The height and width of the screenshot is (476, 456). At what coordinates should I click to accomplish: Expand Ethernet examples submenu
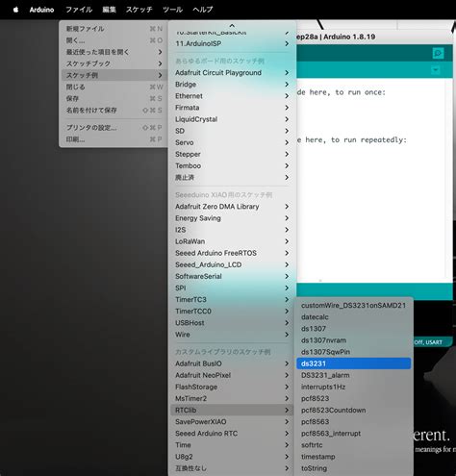coord(232,96)
